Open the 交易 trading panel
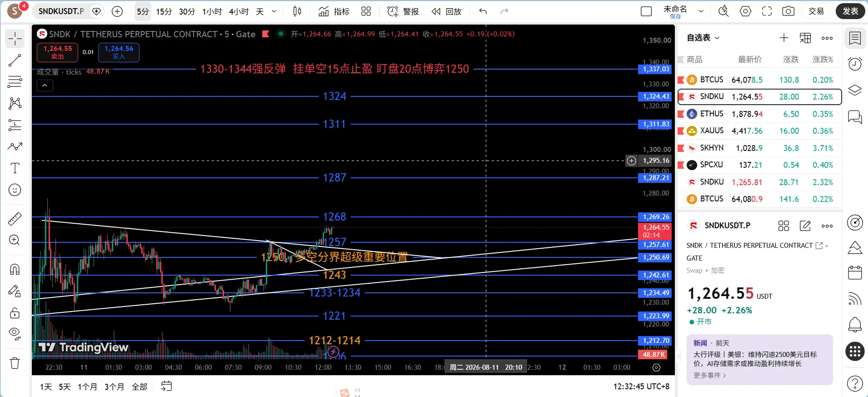The image size is (868, 397). pos(816,11)
